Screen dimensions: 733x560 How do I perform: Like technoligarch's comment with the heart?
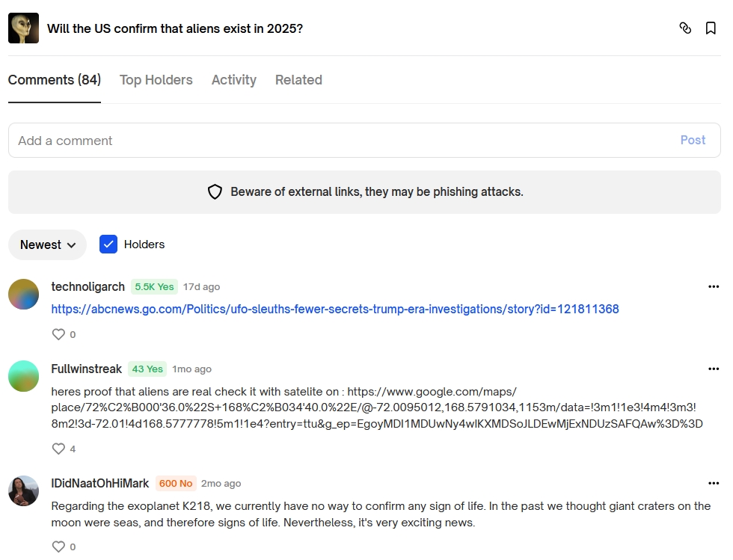[x=59, y=334]
